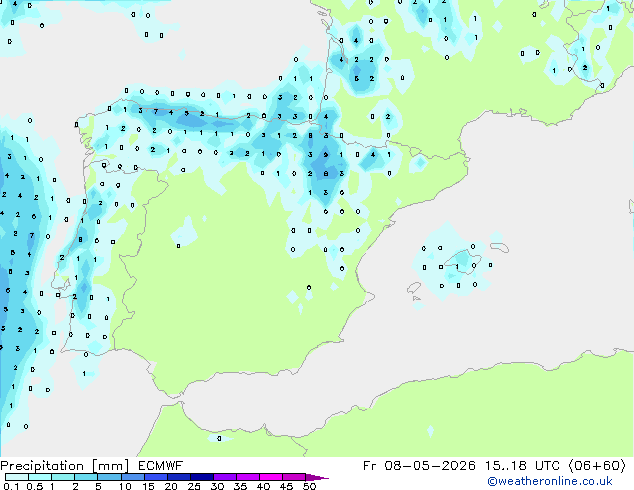Click the legend label 10
The width and height of the screenshot is (634, 490).
tap(125, 486)
